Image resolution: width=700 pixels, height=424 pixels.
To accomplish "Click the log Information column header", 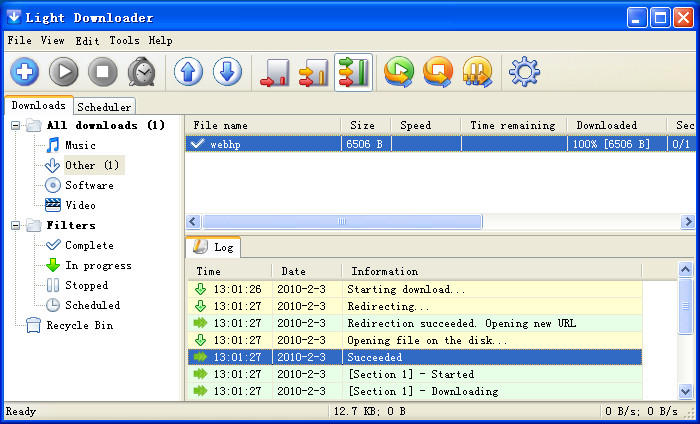I will 492,271.
